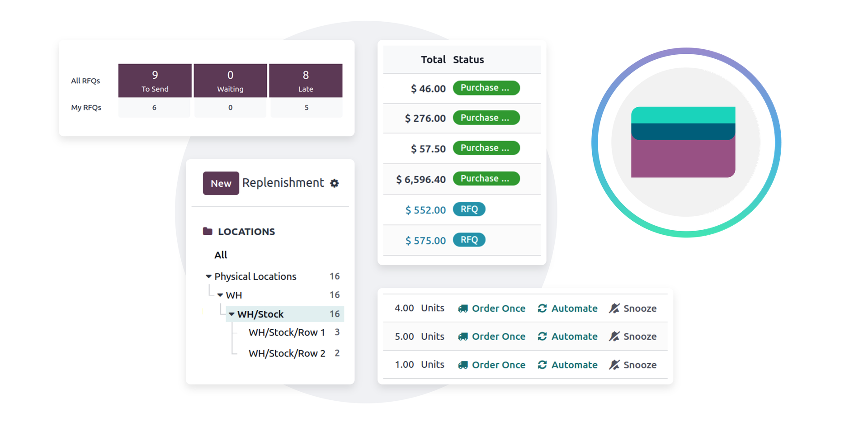Select All under Locations
The width and height of the screenshot is (868, 427).
pyautogui.click(x=221, y=255)
